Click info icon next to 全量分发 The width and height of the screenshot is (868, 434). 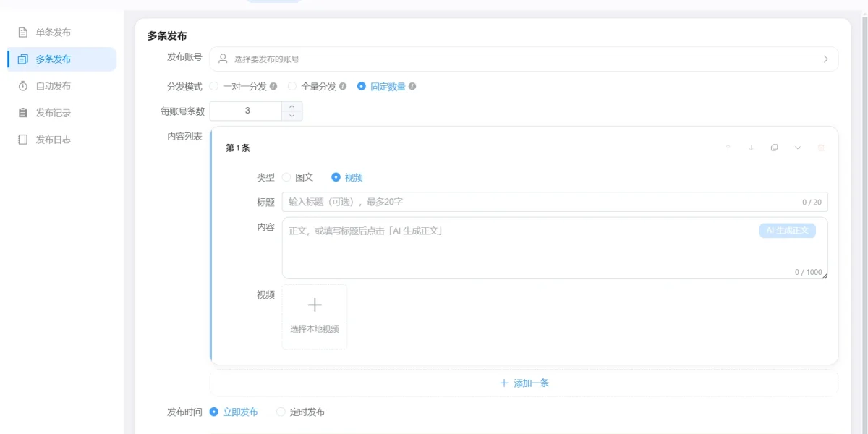pyautogui.click(x=343, y=86)
